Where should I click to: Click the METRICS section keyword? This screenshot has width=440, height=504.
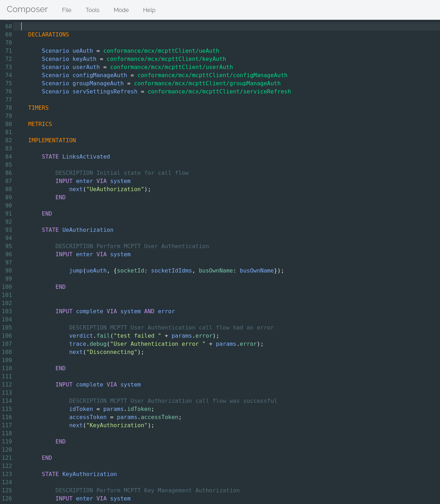click(40, 124)
